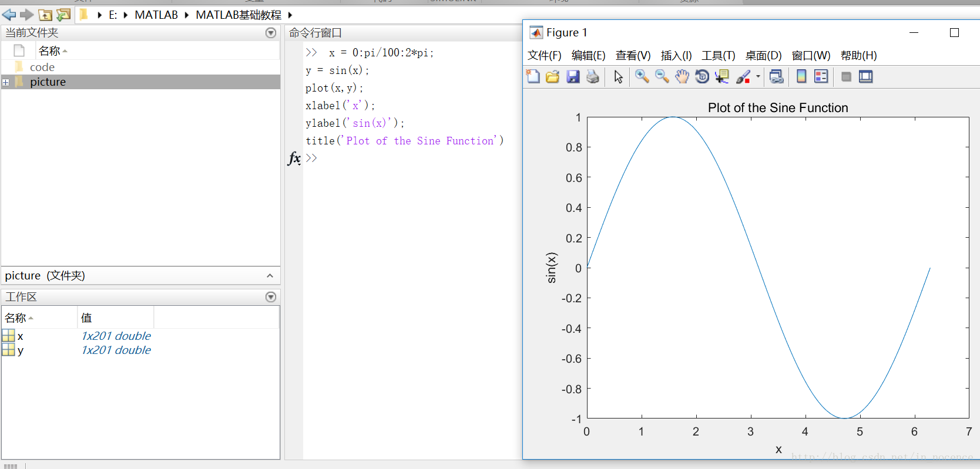Select variable x in the workspace
Viewport: 980px width, 469px height.
point(21,336)
